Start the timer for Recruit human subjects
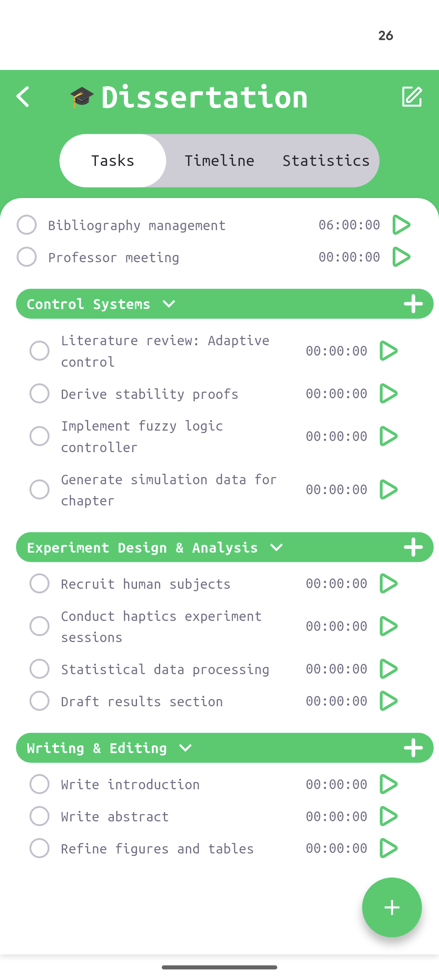 [x=389, y=584]
